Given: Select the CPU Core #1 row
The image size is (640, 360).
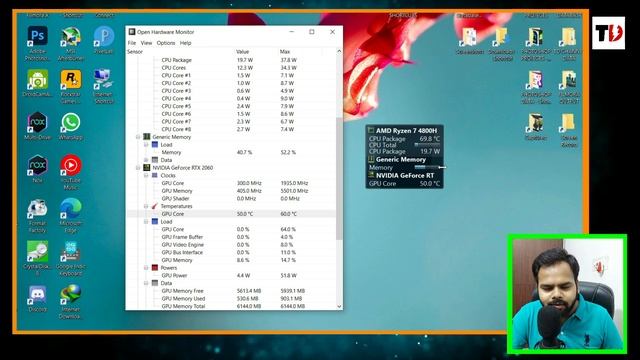Looking at the screenshot, I should click(231, 76).
